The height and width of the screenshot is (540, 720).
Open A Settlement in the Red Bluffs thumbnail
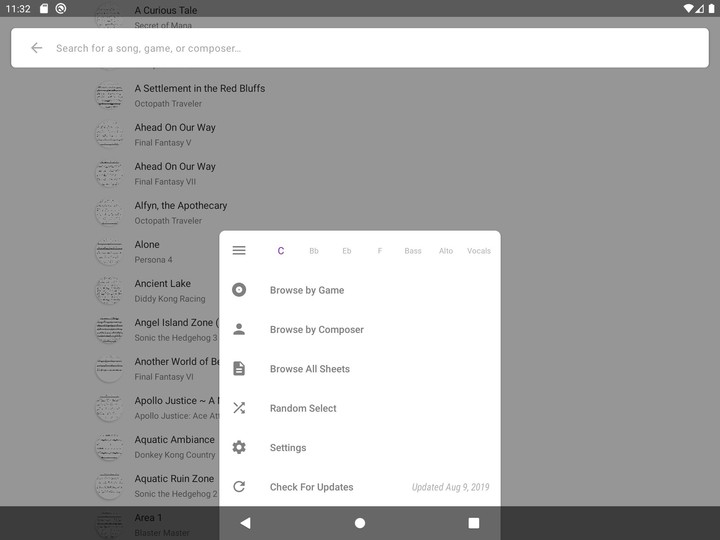(x=109, y=96)
